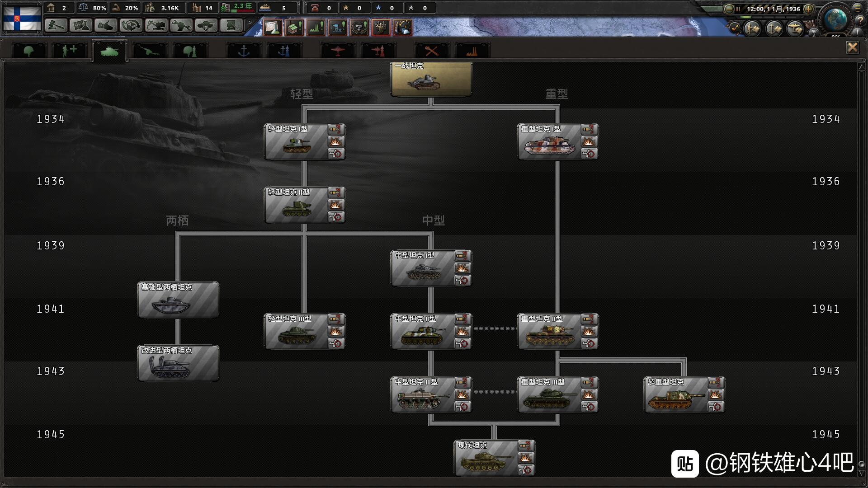Open the Engineering research tab (crossed tools)
Viewport: 868px width, 488px height.
tap(432, 50)
